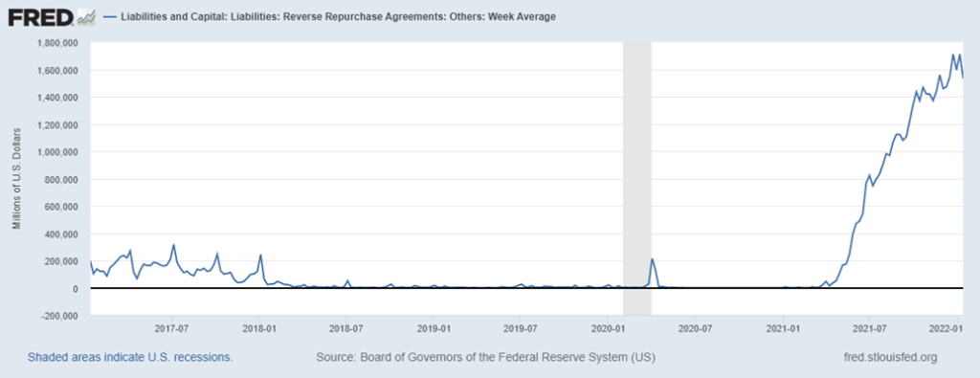Click the Board of Governors source text
Viewport: 980px width, 378px height.
tap(485, 357)
